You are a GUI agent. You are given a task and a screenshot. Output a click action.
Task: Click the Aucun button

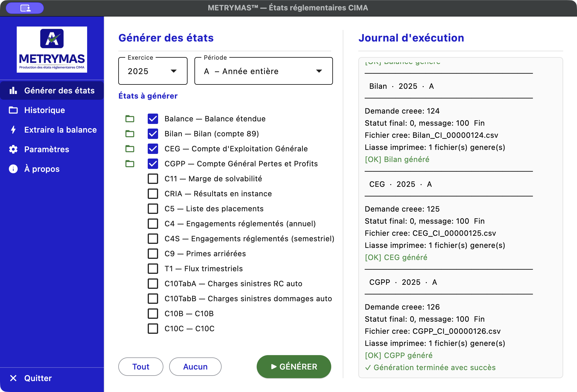pos(195,367)
